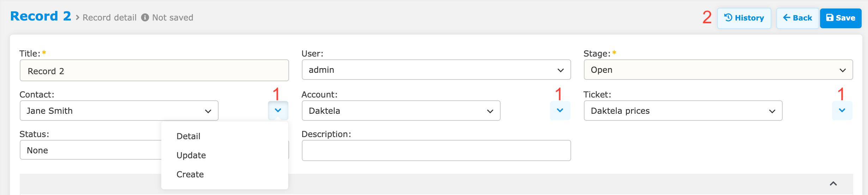Focus the Description text field
Screen dimensions: 868x195
[x=436, y=151]
